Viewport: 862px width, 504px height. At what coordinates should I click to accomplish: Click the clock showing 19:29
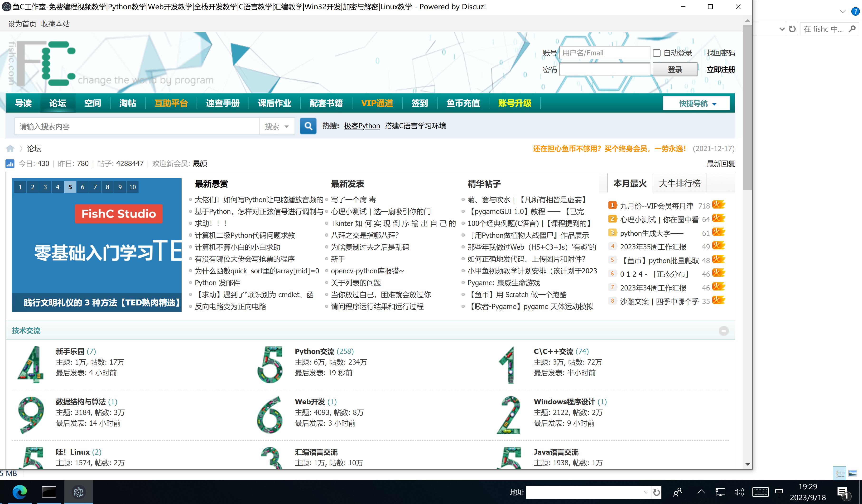click(808, 487)
